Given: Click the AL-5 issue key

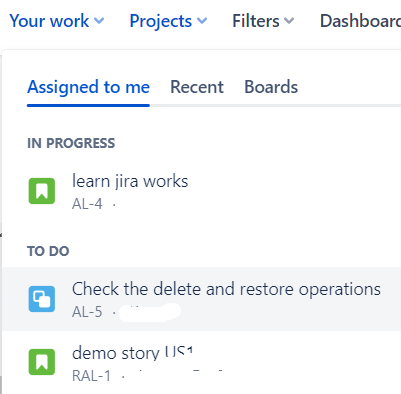Looking at the screenshot, I should (x=87, y=312).
